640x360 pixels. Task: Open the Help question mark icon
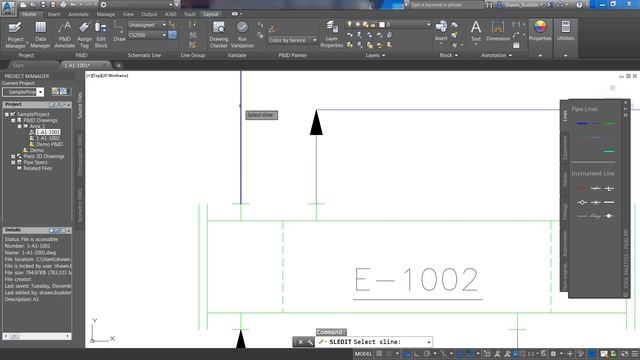click(579, 4)
